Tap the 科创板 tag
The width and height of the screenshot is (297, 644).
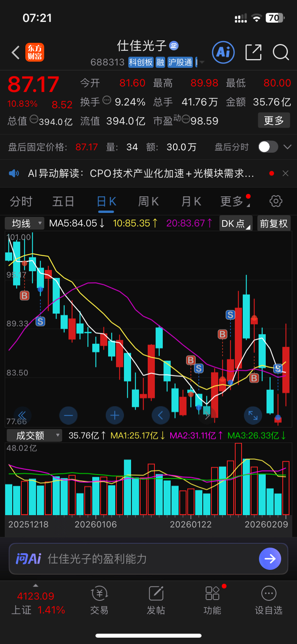141,62
